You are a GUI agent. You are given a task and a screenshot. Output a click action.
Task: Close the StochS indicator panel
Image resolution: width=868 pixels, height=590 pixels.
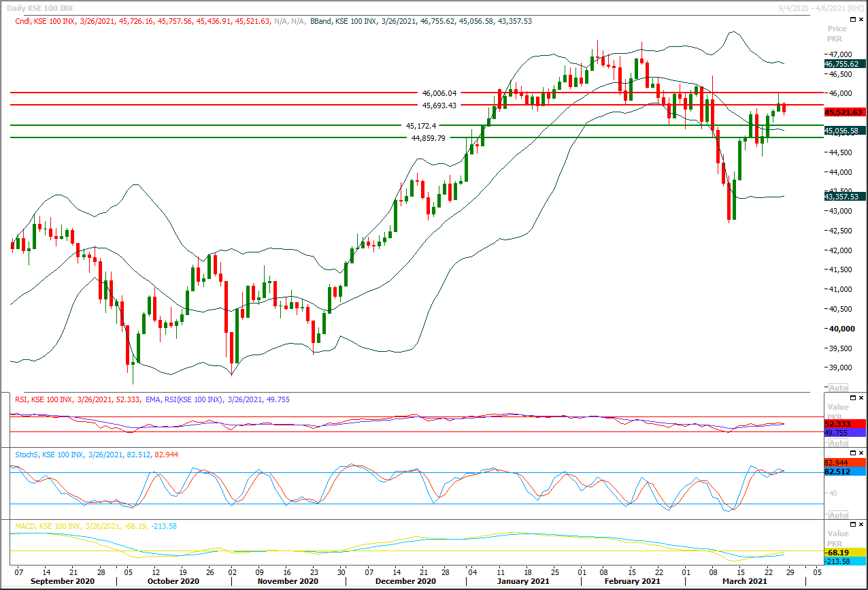pyautogui.click(x=861, y=453)
